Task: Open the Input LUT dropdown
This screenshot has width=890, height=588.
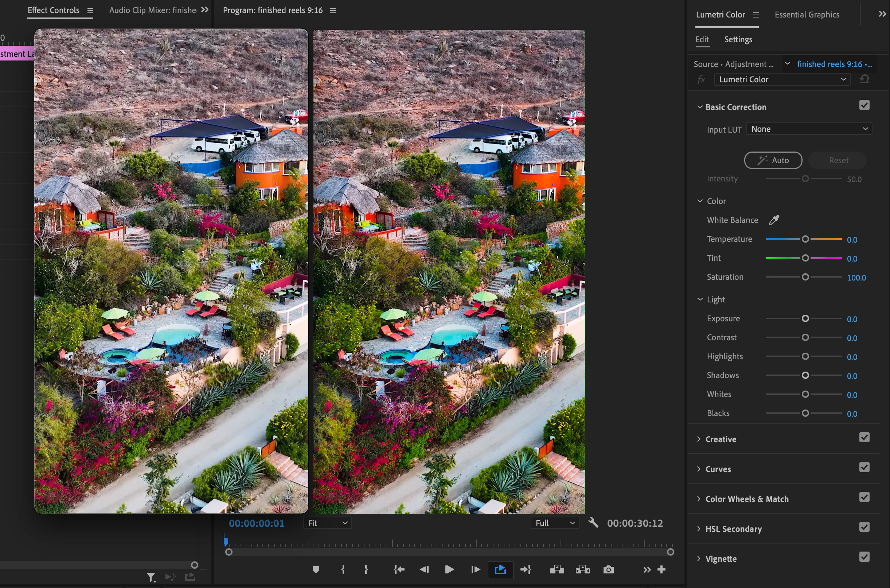Action: point(809,129)
